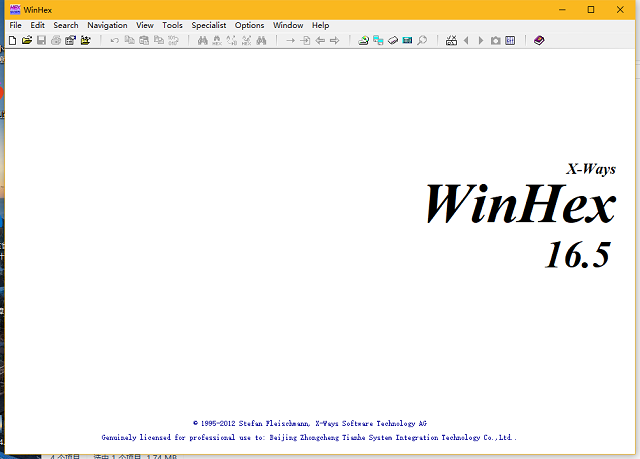Click the Copy Block icon
The height and width of the screenshot is (459, 640).
pos(129,40)
